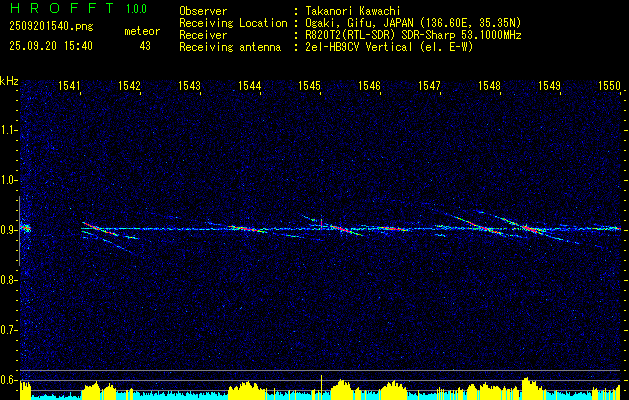Viewport: 629px width, 400px height.
Task: Click observer name Takanori Kawachi
Action: point(352,11)
